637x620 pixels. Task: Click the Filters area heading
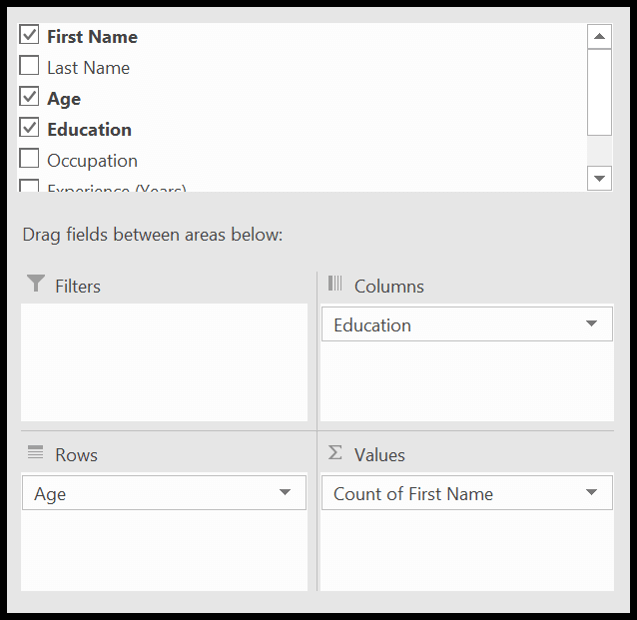point(78,286)
